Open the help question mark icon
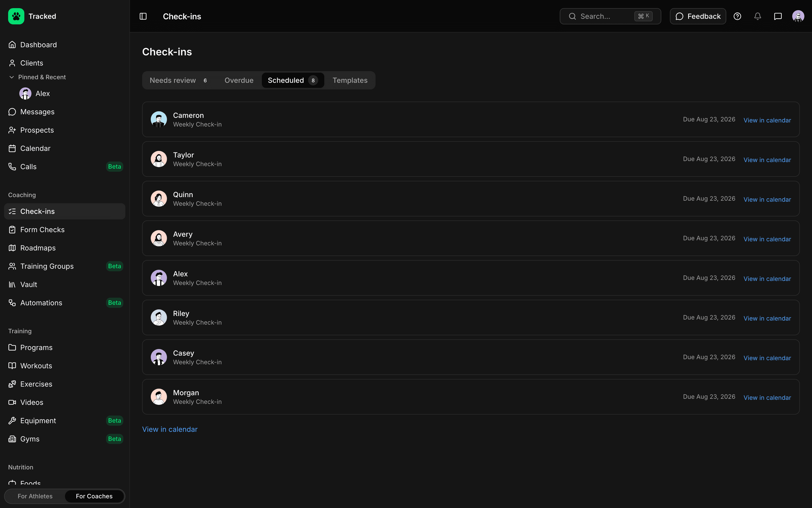812x508 pixels. [737, 16]
